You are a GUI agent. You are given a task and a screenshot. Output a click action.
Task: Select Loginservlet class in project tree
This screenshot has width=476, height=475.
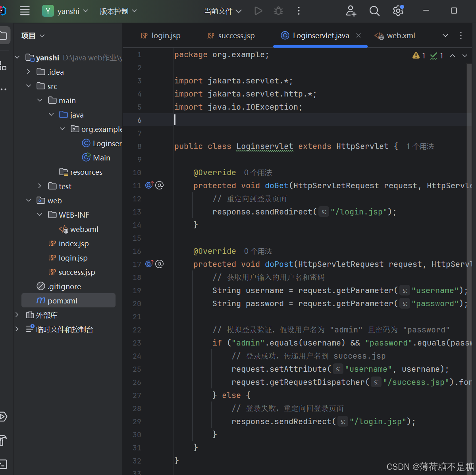(x=102, y=143)
